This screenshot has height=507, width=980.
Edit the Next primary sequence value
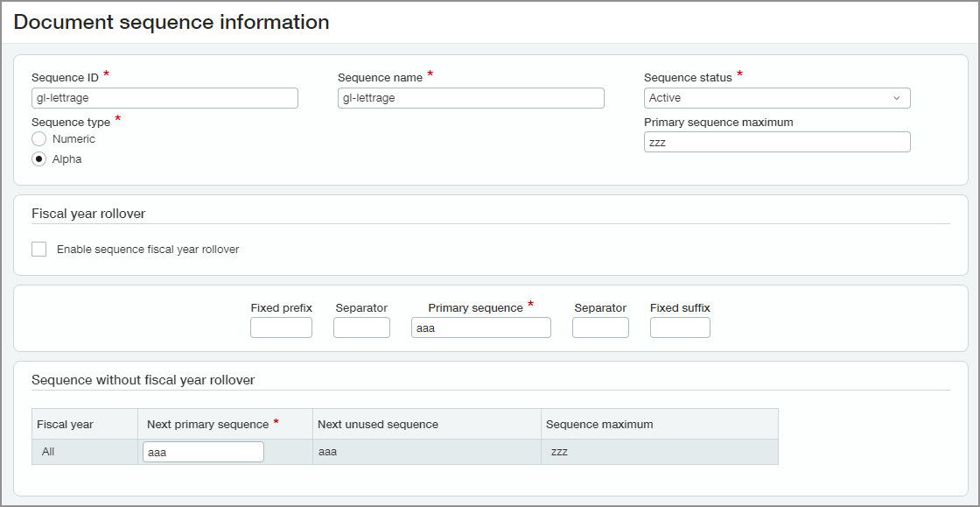click(x=203, y=451)
